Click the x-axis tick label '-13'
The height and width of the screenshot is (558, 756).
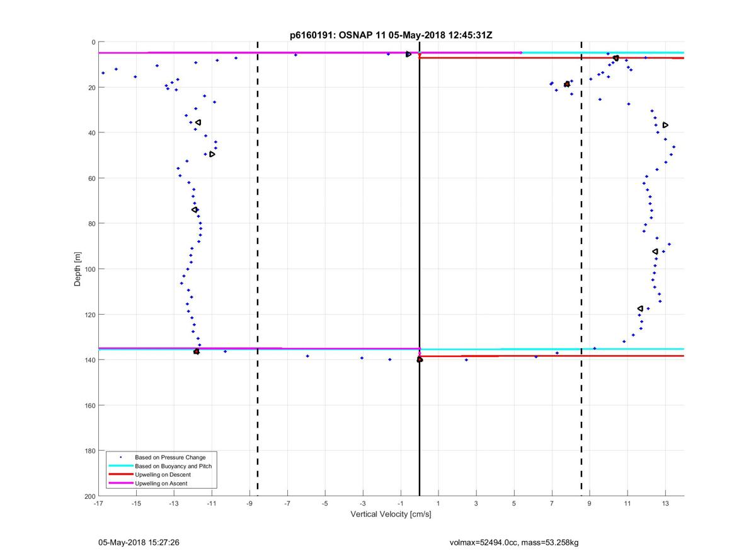174,504
